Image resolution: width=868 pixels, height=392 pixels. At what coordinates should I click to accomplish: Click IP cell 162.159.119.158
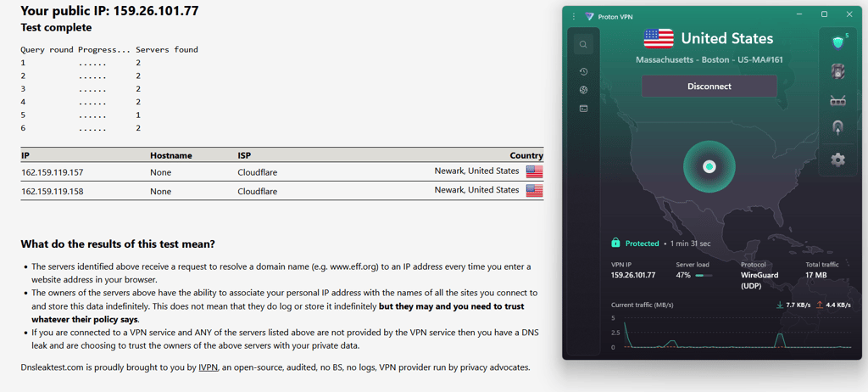(52, 192)
